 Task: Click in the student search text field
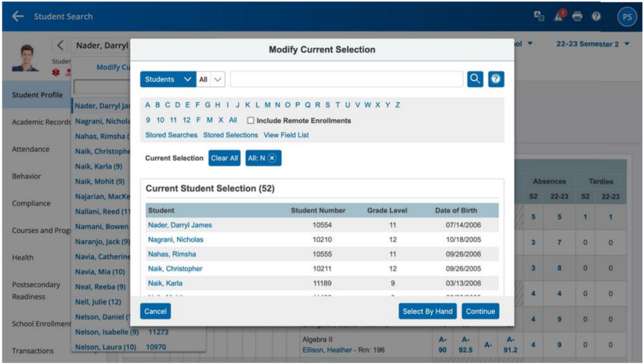(347, 79)
